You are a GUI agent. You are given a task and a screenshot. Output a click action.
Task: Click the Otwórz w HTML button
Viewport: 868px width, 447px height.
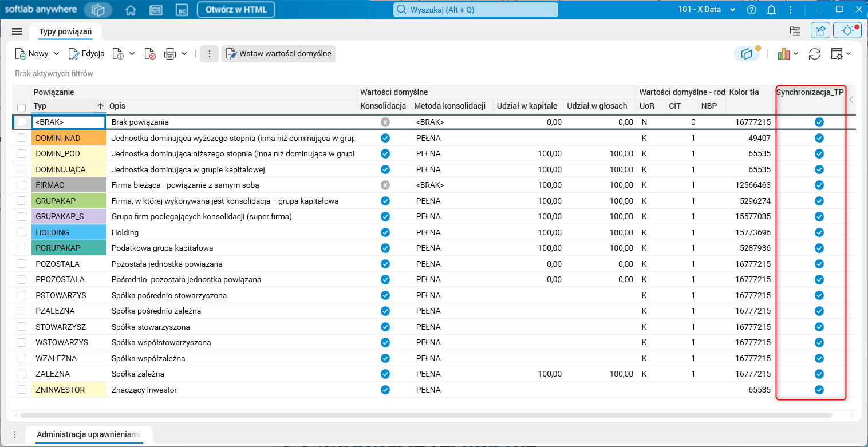[235, 10]
